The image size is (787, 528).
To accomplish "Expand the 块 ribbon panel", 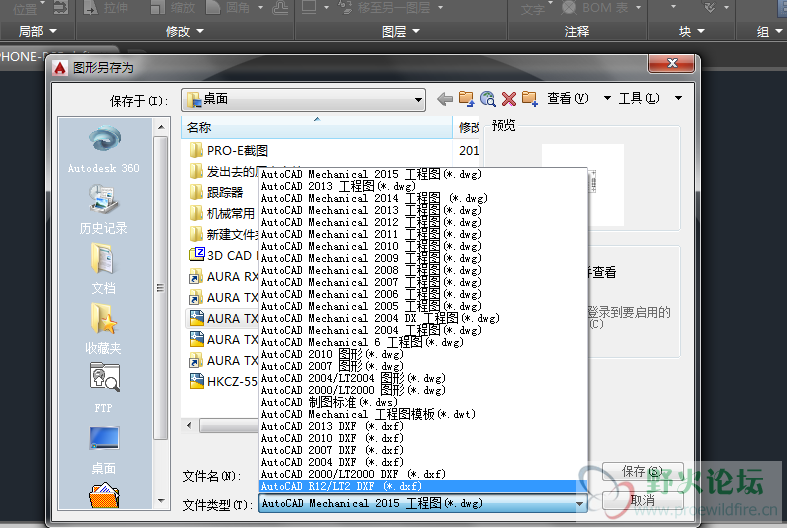I will tap(692, 31).
